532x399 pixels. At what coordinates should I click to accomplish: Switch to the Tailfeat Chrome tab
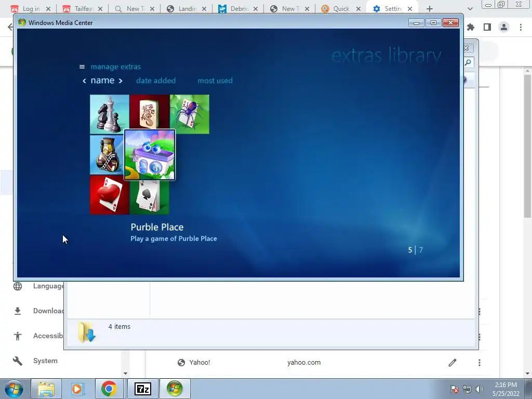coord(83,9)
